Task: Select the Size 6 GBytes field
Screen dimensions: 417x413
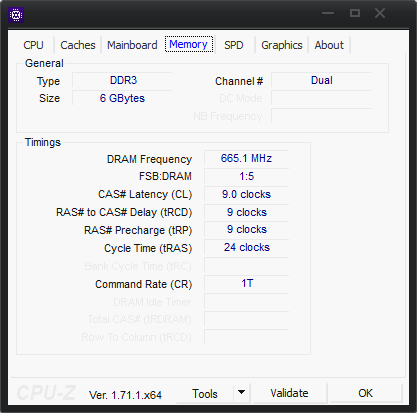Action: pos(122,98)
